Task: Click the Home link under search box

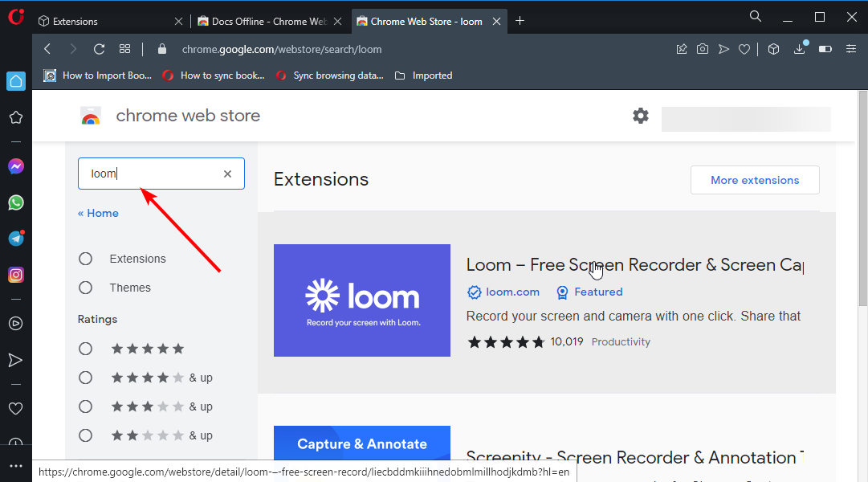Action: pos(98,214)
